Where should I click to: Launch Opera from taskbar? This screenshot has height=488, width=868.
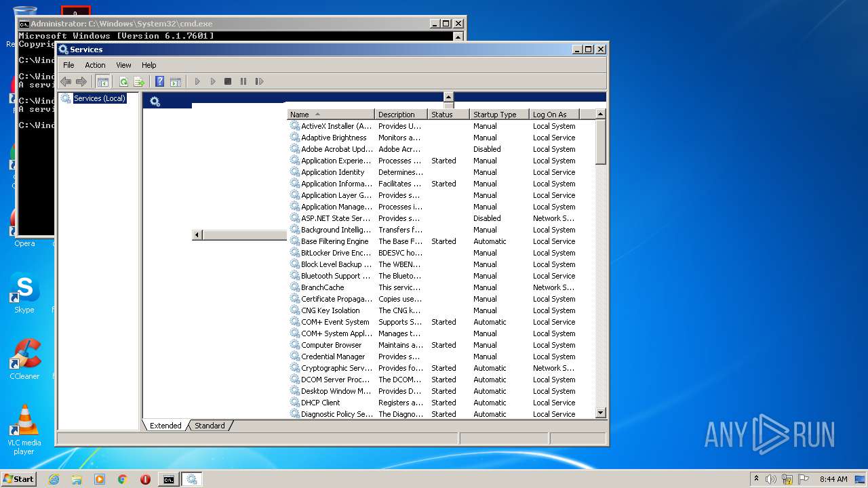coord(145,479)
